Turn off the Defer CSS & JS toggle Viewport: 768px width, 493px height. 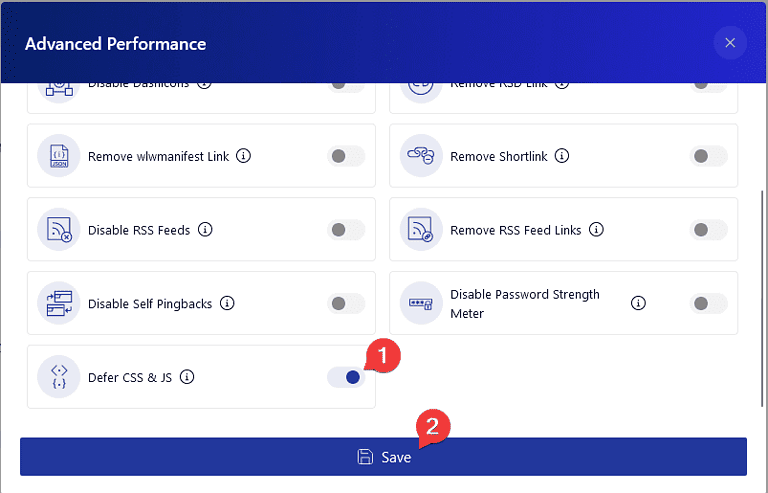pos(346,377)
